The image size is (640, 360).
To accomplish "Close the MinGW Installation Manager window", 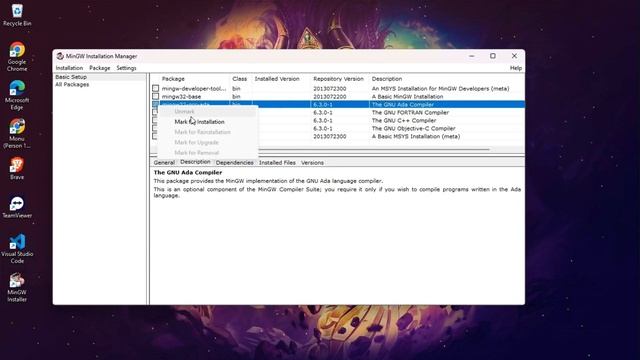I will 514,56.
